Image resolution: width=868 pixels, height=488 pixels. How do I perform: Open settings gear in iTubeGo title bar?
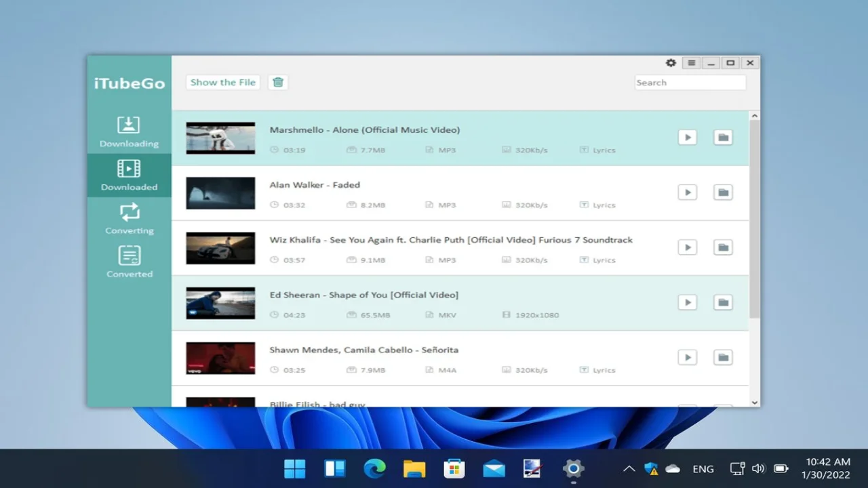click(x=671, y=63)
